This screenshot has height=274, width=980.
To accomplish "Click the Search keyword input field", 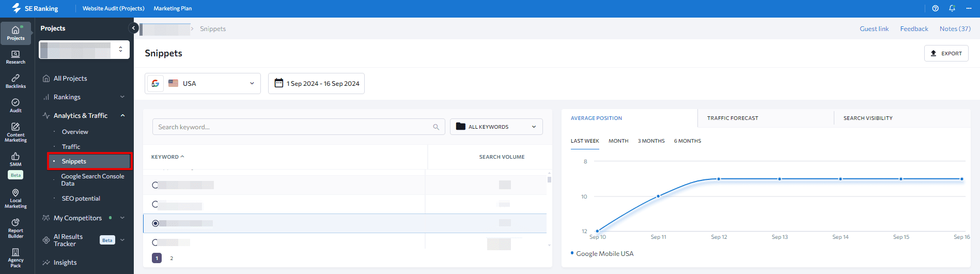I will [x=299, y=127].
